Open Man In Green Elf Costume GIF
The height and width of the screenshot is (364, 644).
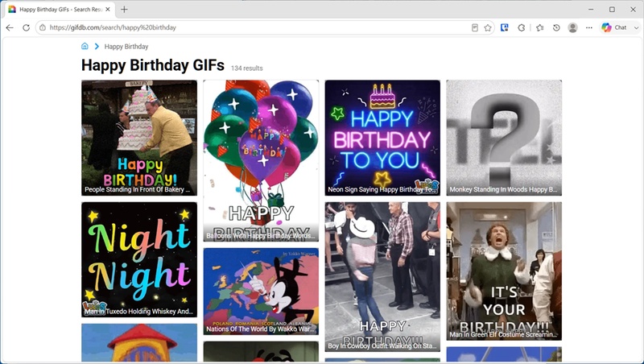click(504, 271)
